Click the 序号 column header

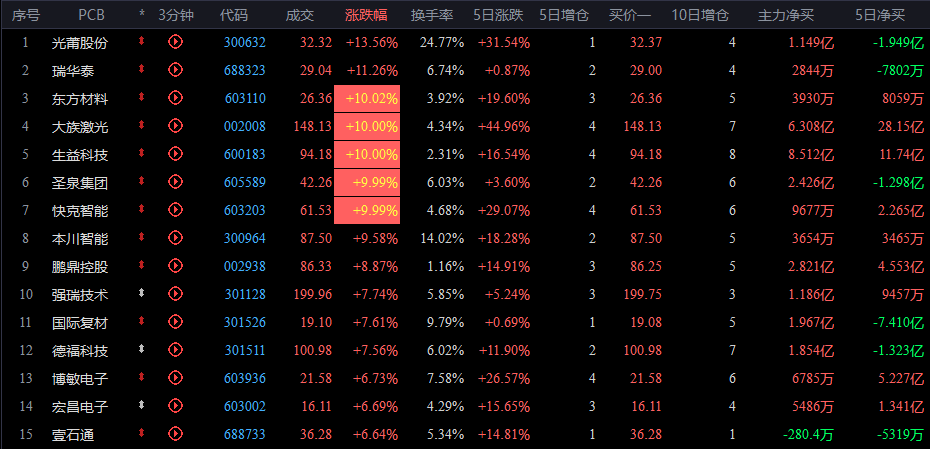[26, 15]
